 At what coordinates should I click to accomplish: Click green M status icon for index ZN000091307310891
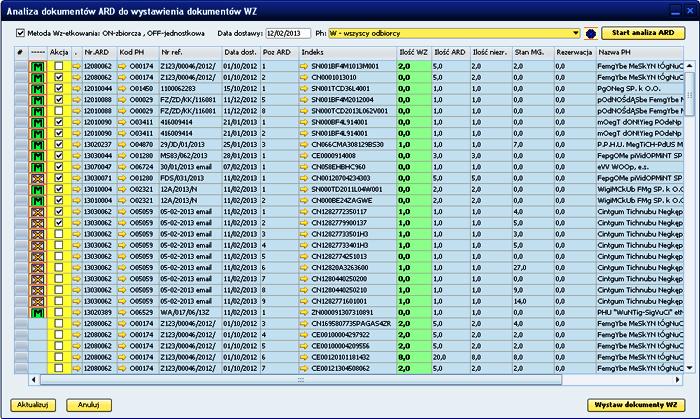pos(38,312)
